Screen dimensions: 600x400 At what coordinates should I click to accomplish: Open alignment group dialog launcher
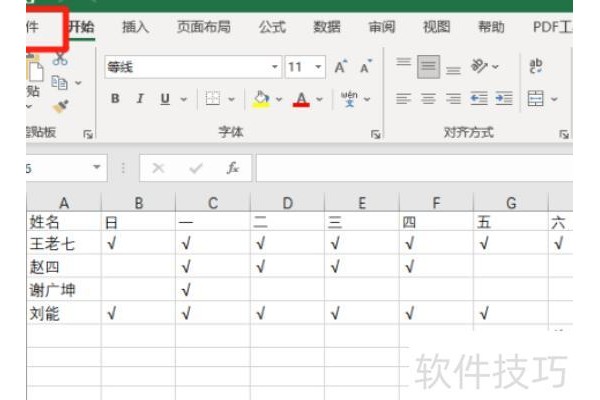(x=564, y=134)
